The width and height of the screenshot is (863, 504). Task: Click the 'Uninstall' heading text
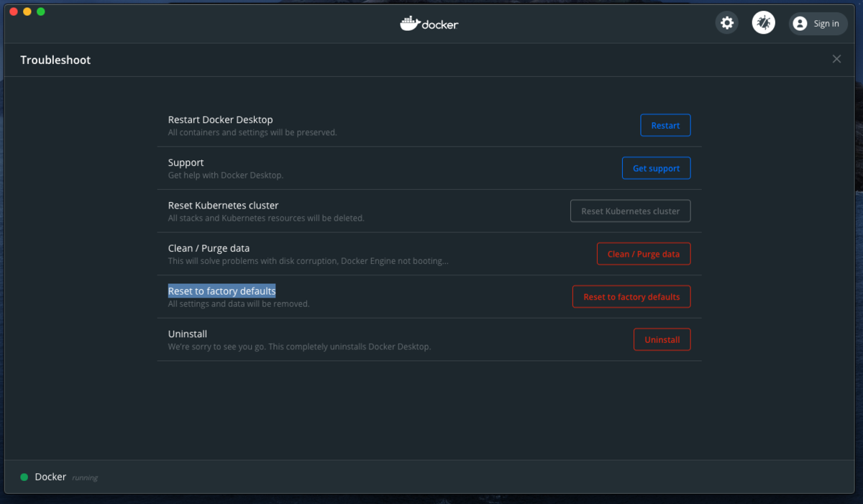coord(188,334)
